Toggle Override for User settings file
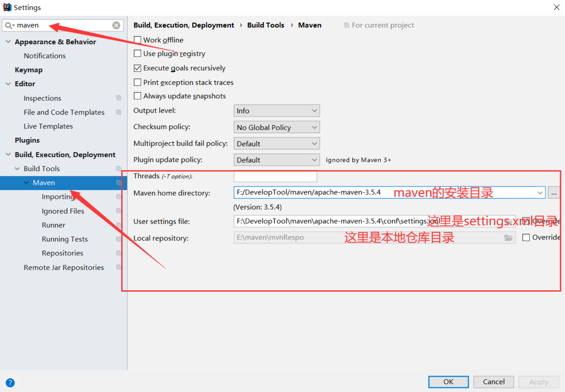 pos(526,221)
